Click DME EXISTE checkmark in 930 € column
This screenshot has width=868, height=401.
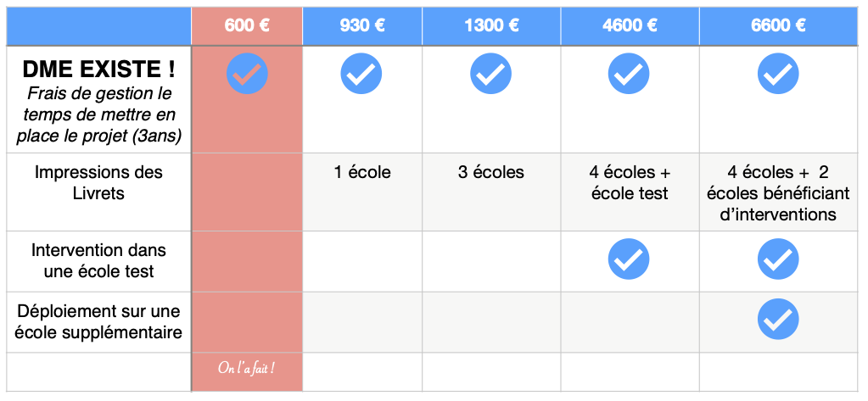[x=361, y=74]
